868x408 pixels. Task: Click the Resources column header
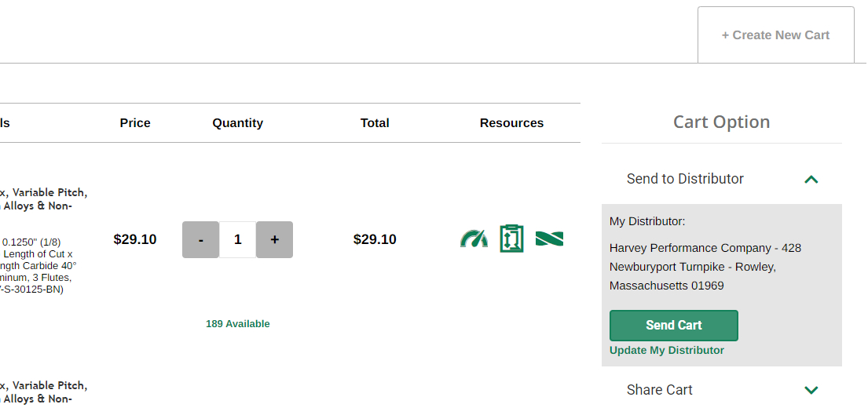coord(511,123)
